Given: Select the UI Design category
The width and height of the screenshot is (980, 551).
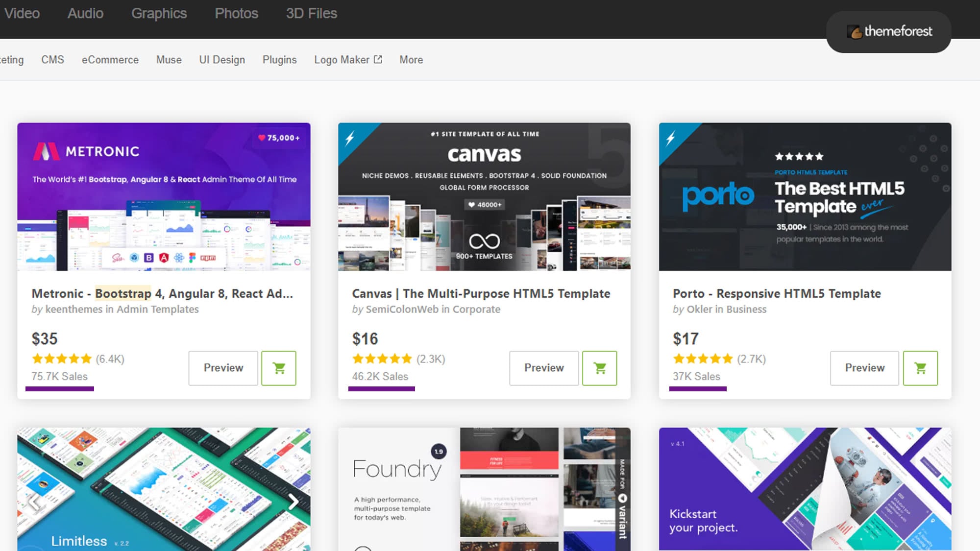Looking at the screenshot, I should (221, 60).
